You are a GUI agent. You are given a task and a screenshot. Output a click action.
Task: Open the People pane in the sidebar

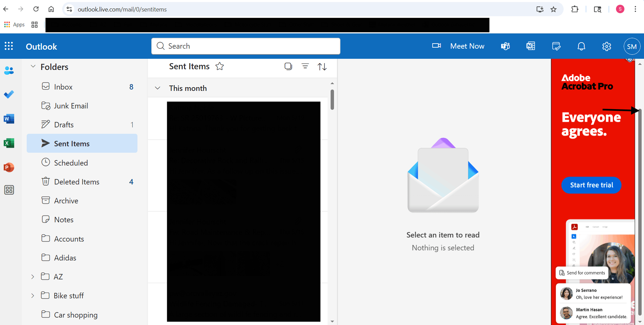[8, 70]
